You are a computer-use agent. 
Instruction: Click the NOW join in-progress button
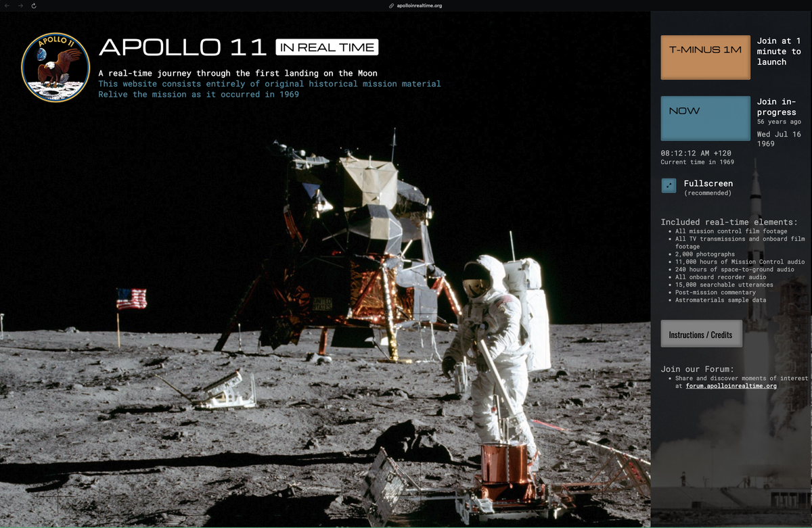705,118
